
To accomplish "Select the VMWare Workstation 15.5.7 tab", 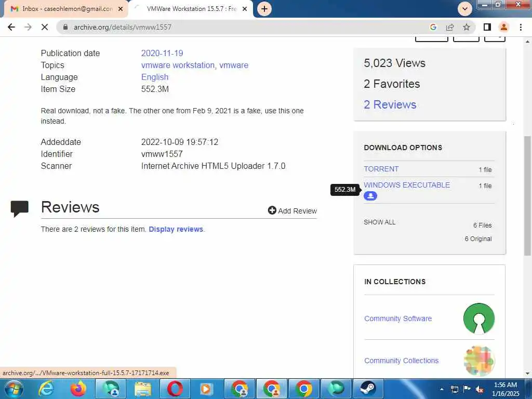I will click(190, 9).
